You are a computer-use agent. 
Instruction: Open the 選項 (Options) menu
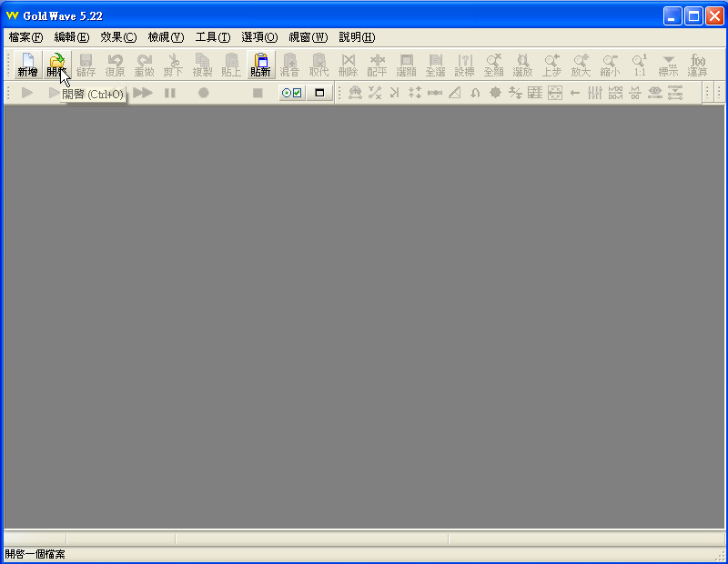pyautogui.click(x=259, y=37)
